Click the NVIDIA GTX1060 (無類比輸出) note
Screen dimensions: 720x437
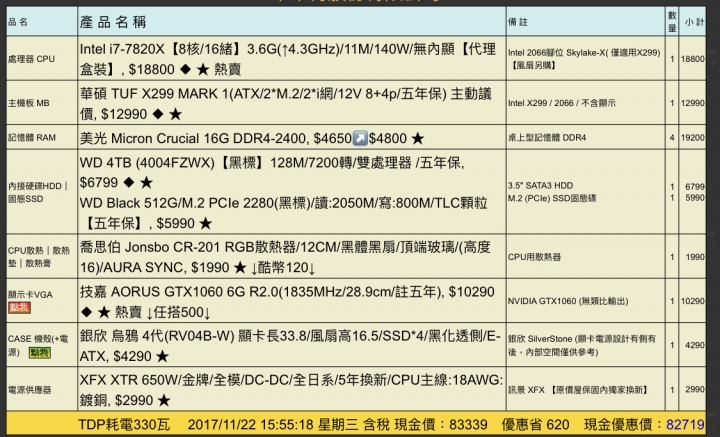pyautogui.click(x=568, y=301)
